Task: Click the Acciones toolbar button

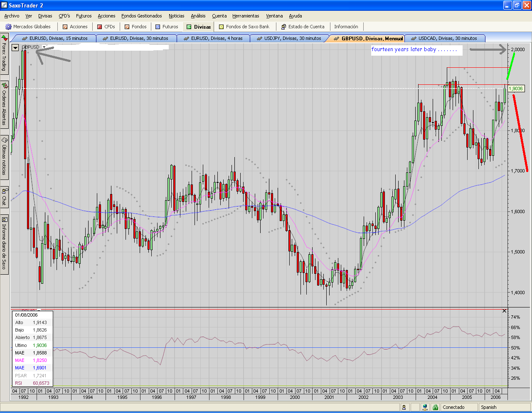Action: 75,27
